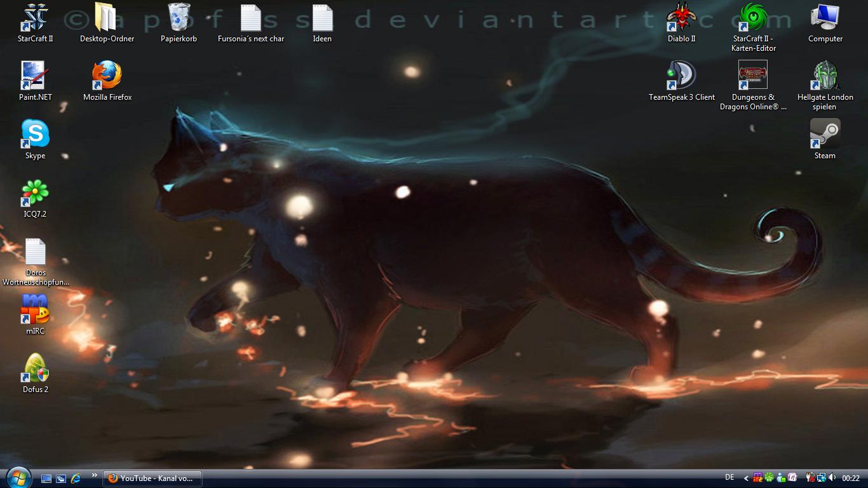
Task: Launch TeamSpeak 3 Client shortcut
Action: [x=682, y=81]
